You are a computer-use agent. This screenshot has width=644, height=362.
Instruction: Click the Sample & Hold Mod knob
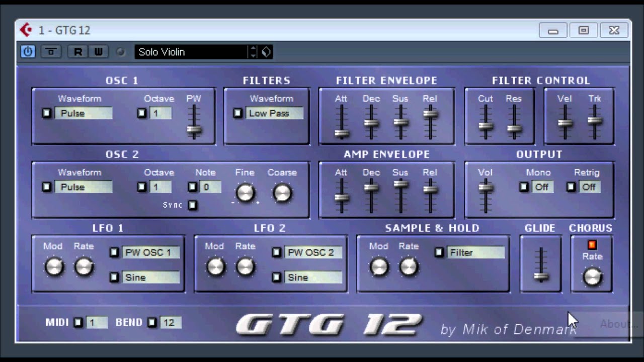coord(379,267)
